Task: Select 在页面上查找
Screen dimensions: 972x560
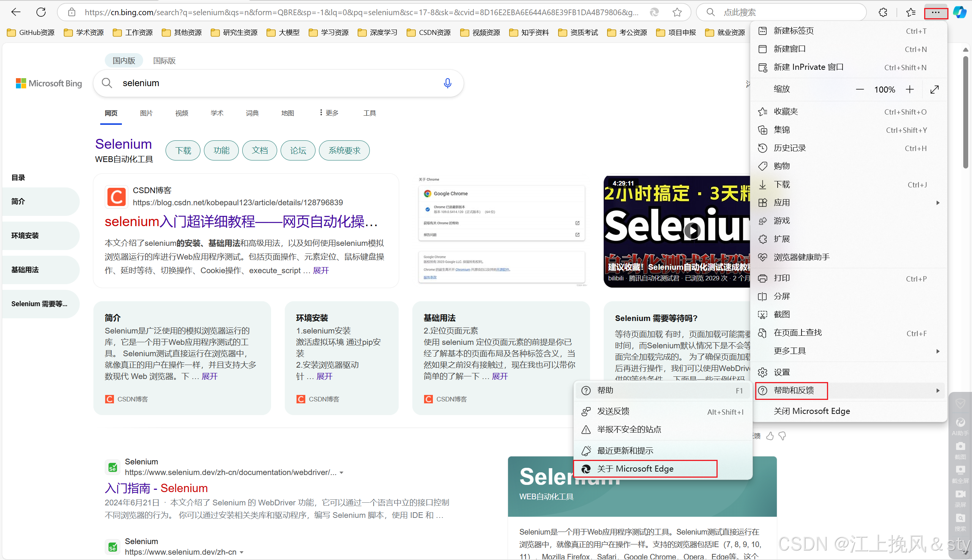Action: point(849,333)
